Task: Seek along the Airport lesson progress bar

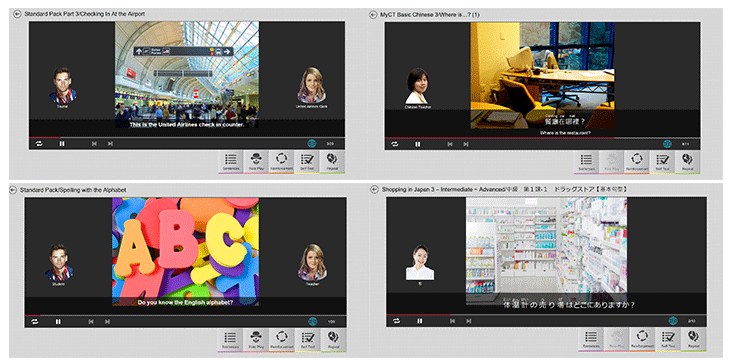Action: (187, 137)
